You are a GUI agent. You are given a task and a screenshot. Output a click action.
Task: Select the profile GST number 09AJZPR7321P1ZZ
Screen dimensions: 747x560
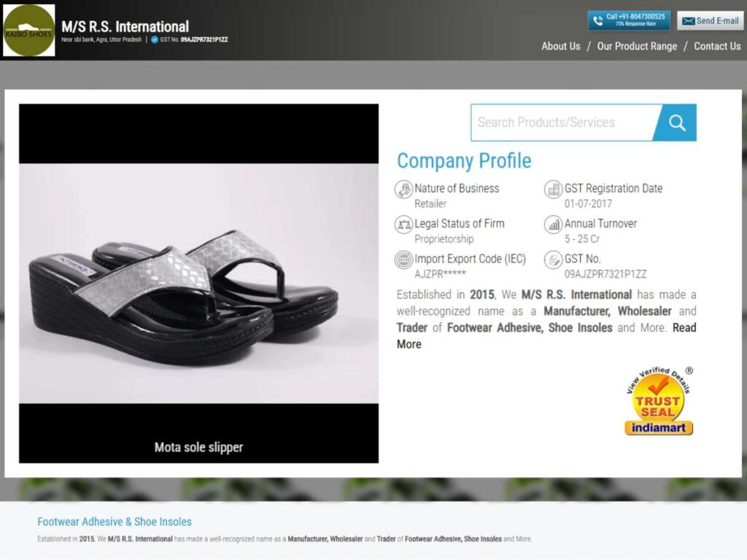point(605,274)
